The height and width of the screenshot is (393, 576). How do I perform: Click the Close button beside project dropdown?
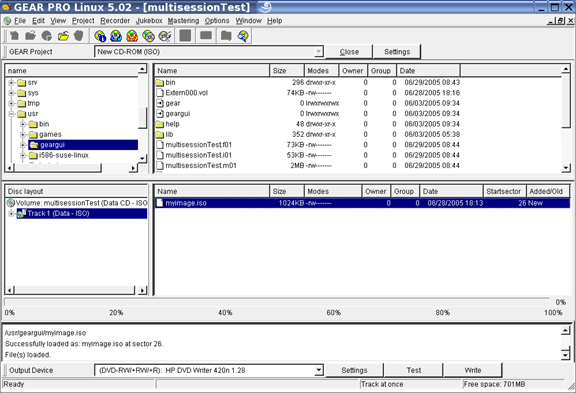(349, 52)
